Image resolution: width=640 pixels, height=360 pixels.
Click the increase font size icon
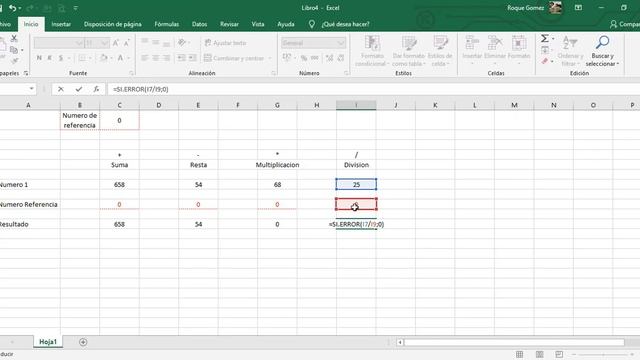(x=116, y=43)
